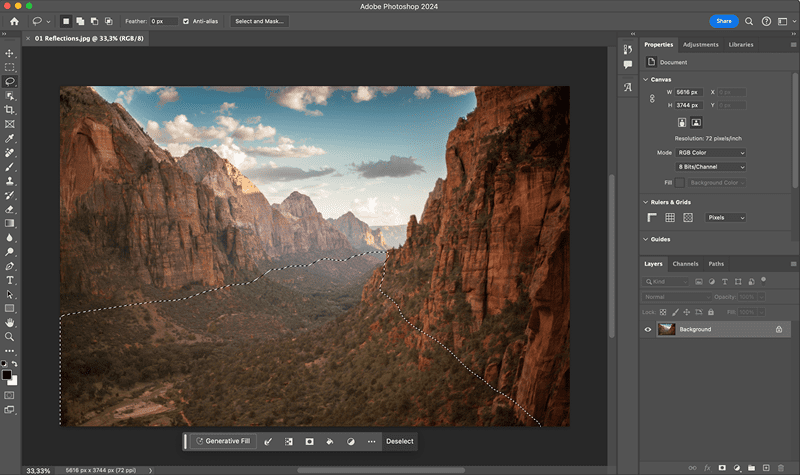
Task: Click the Generative Fill button
Action: (x=223, y=441)
